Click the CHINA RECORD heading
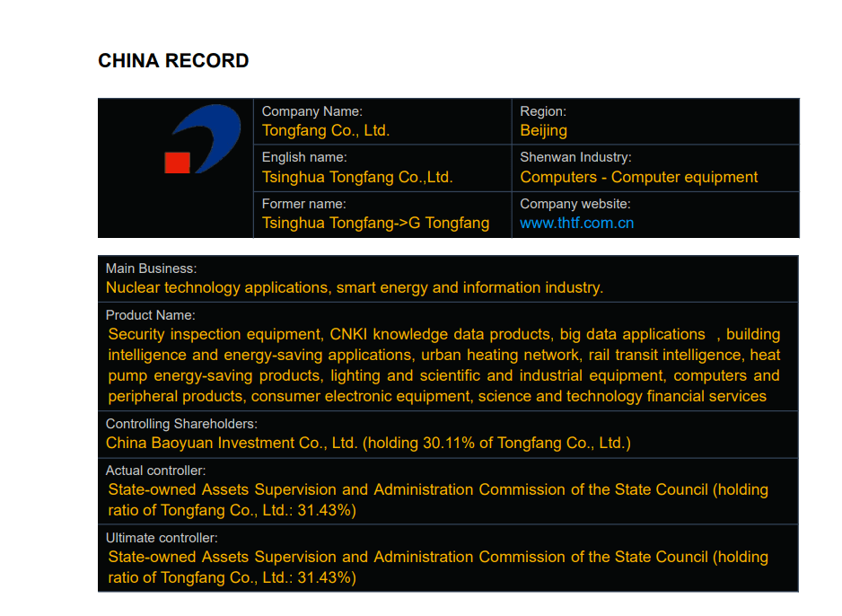842x616 pixels. pyautogui.click(x=173, y=61)
